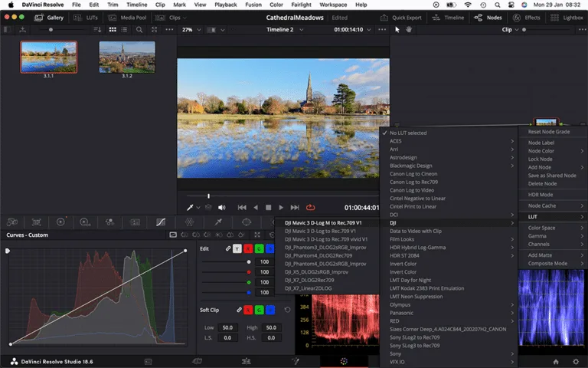Open the HDR color wheels palette icon

[85, 222]
